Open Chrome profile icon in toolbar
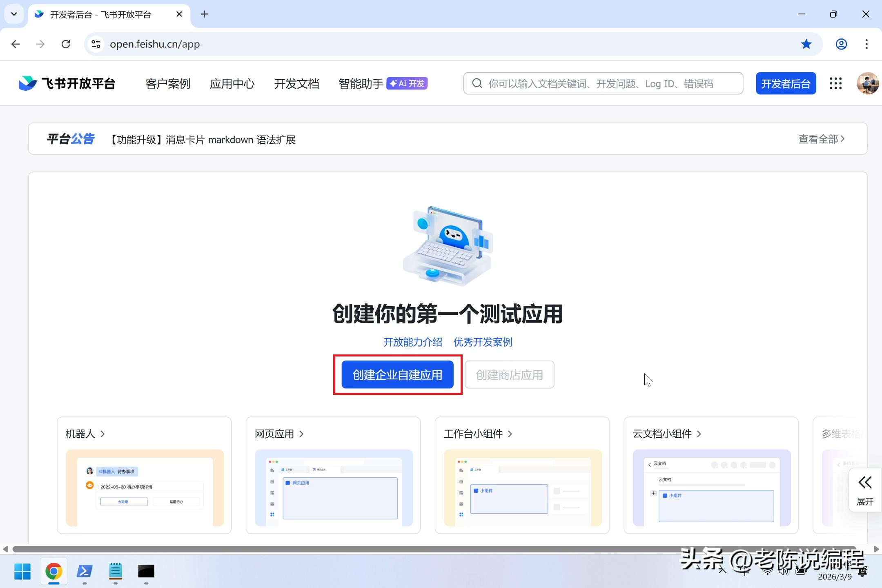 [841, 44]
